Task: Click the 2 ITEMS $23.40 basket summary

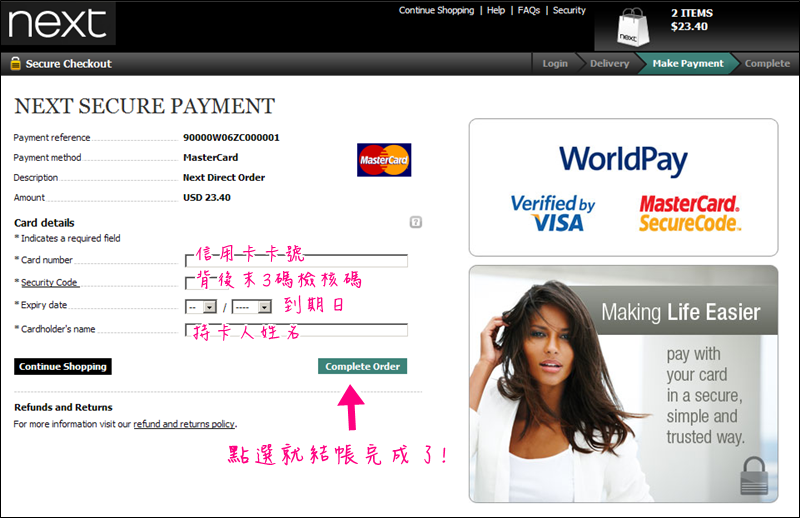Action: coord(692,20)
